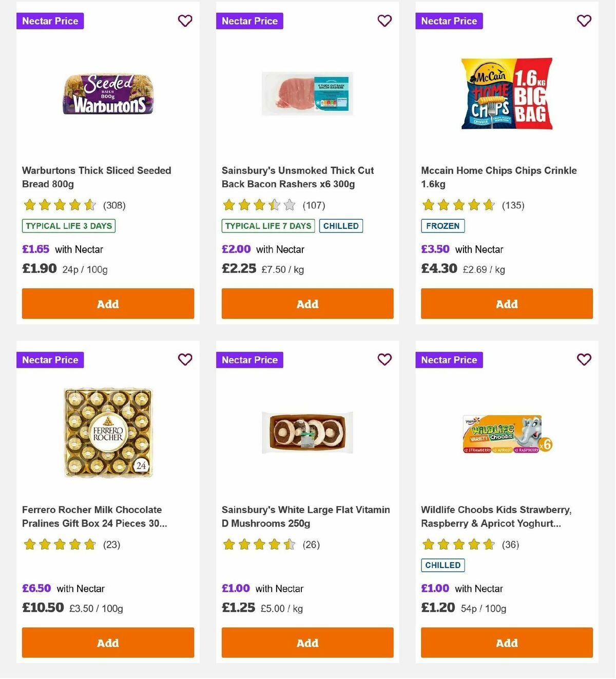Click the Nectar Price badge on the bread

click(x=50, y=21)
